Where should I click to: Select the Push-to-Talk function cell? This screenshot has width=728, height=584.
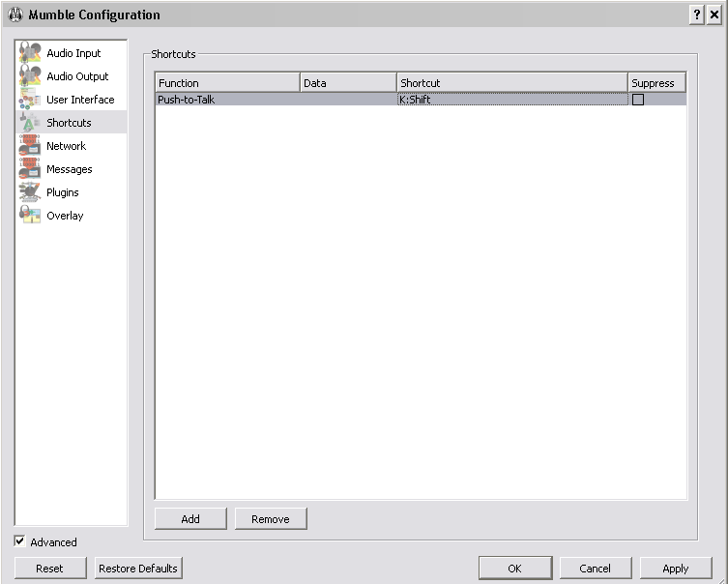point(228,100)
